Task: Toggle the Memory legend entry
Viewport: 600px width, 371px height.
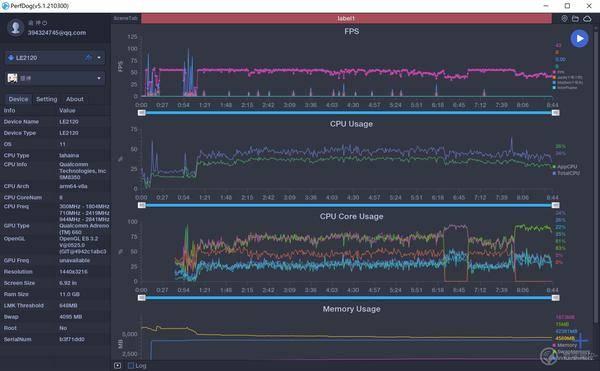Action: 565,345
